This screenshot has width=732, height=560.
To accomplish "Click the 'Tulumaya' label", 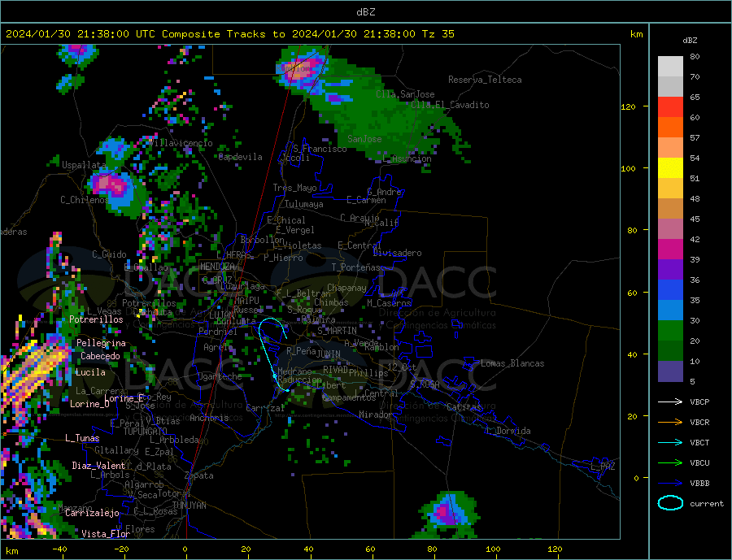I will 304,204.
